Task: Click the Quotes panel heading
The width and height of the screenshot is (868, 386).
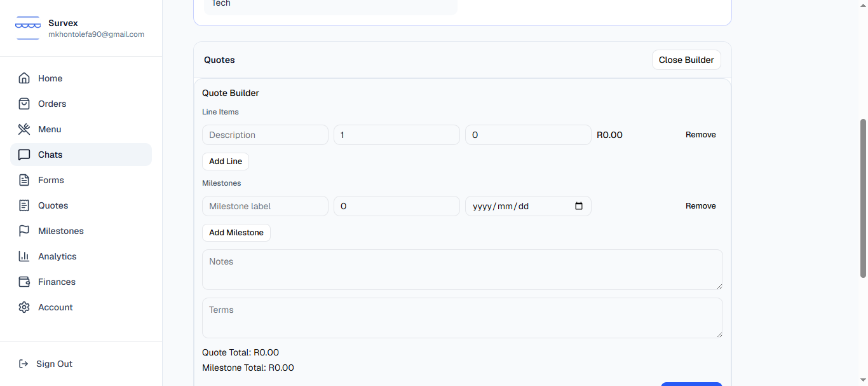Action: point(219,60)
